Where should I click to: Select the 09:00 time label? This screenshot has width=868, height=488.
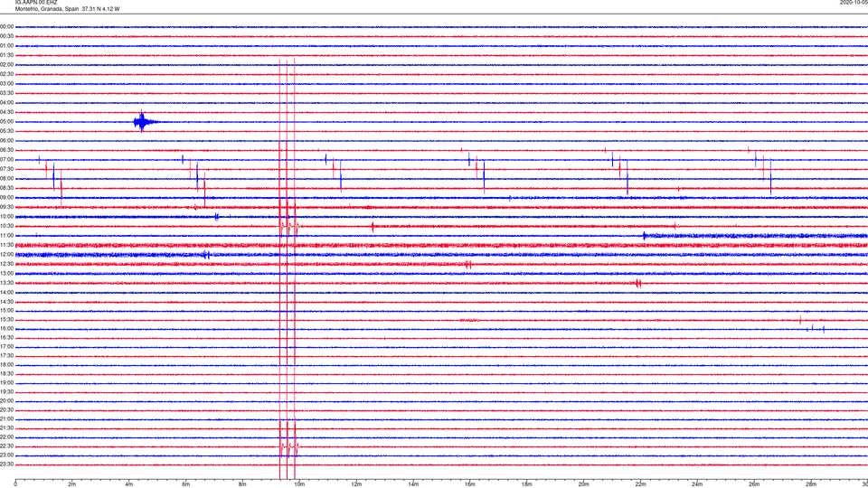[x=6, y=198]
